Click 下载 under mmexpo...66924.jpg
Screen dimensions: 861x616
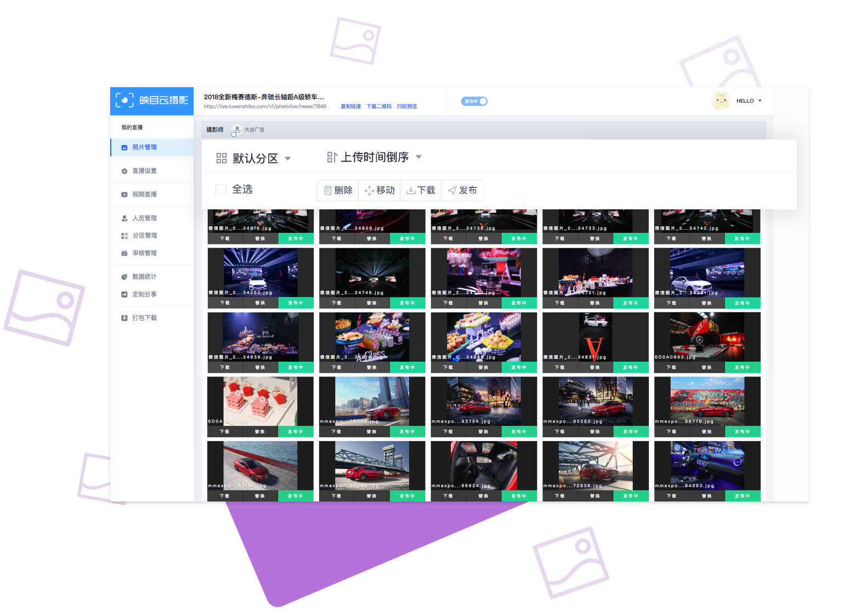[x=448, y=496]
